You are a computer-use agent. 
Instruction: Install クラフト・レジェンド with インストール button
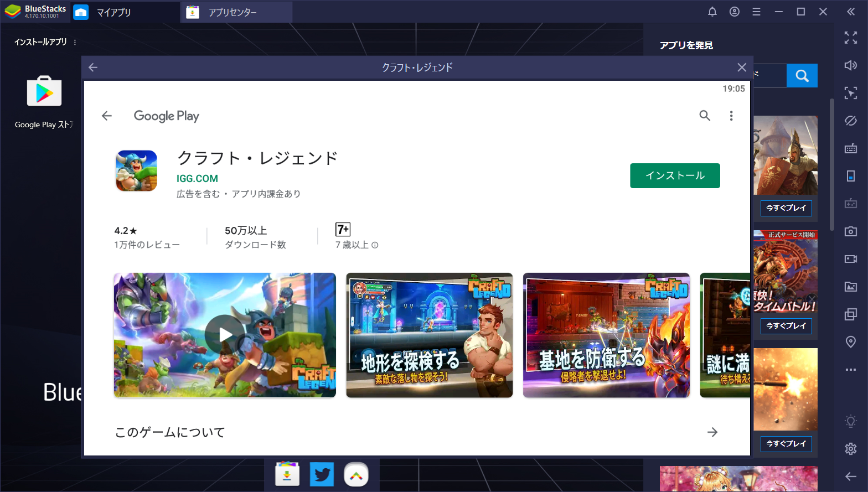tap(675, 175)
